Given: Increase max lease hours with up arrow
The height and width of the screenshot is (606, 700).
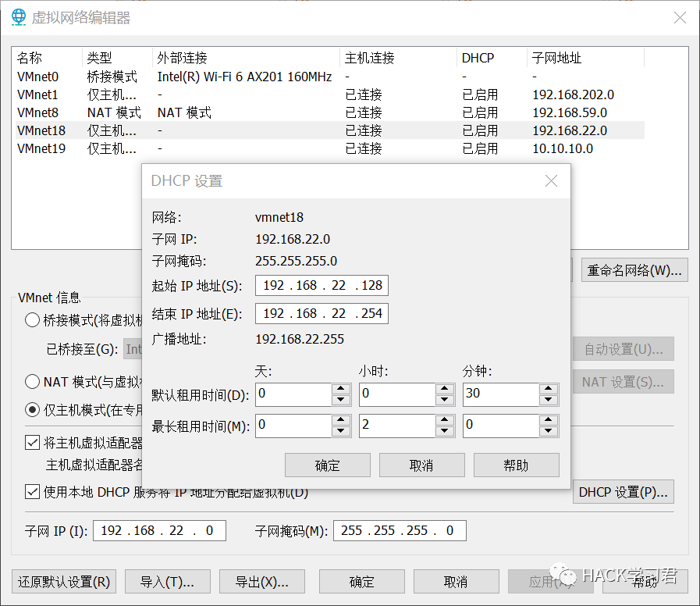Looking at the screenshot, I should pyautogui.click(x=445, y=420).
